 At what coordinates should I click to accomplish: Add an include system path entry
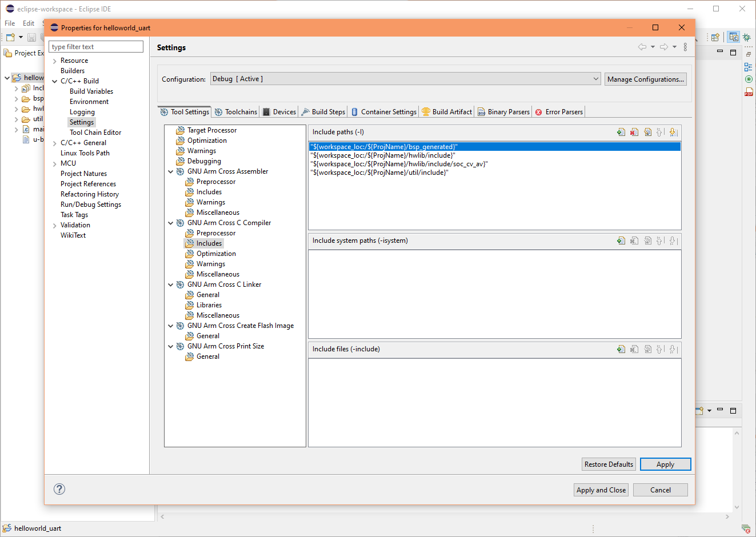pyautogui.click(x=621, y=241)
